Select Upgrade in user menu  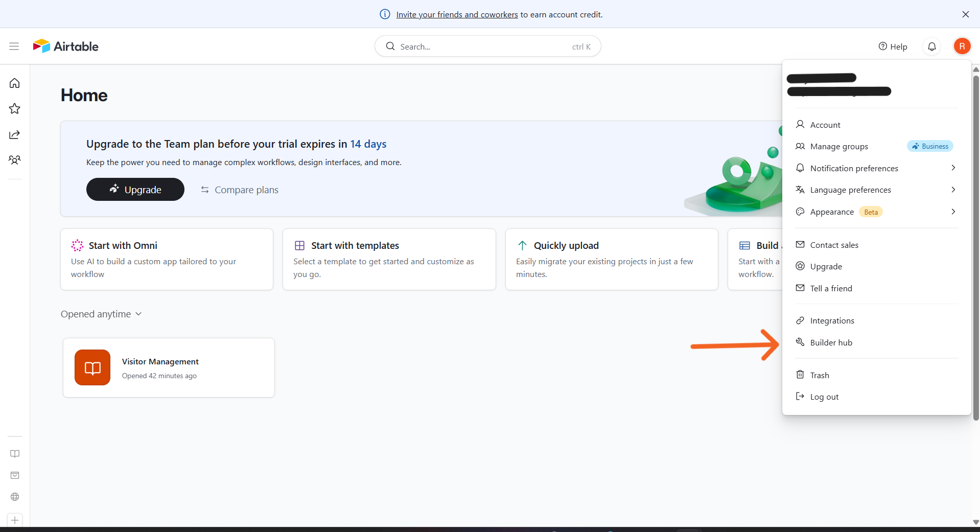876,267
